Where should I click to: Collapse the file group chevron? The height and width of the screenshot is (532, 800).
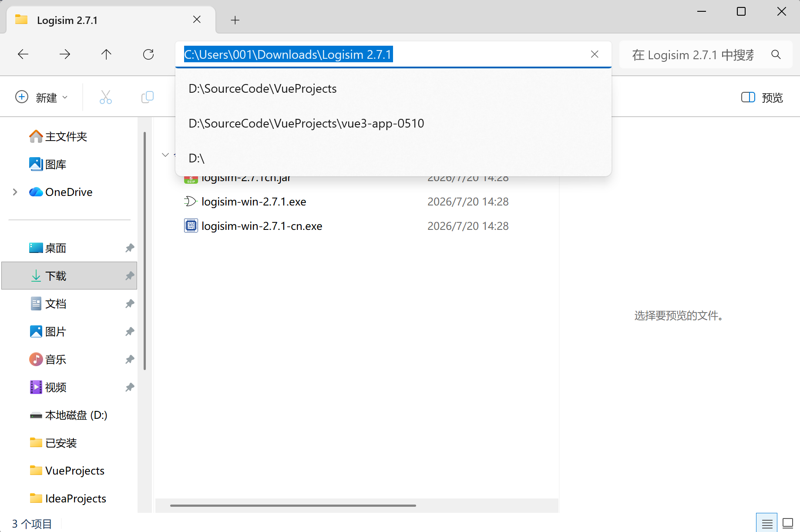165,155
